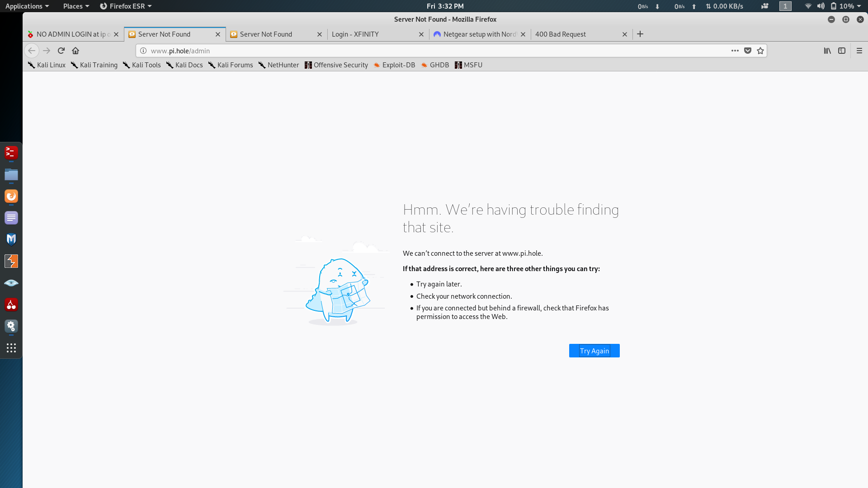The image size is (868, 488).
Task: Show all applications grid in the dock
Action: point(11,348)
